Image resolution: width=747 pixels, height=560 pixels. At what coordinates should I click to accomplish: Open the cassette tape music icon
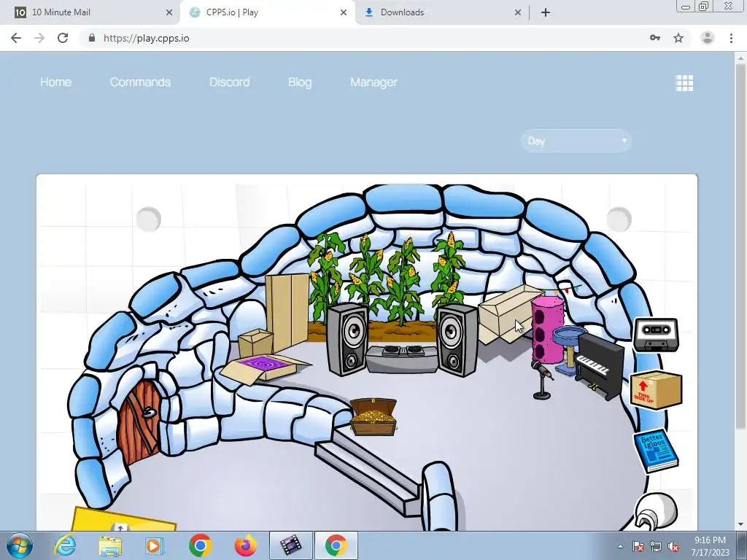coord(656,335)
